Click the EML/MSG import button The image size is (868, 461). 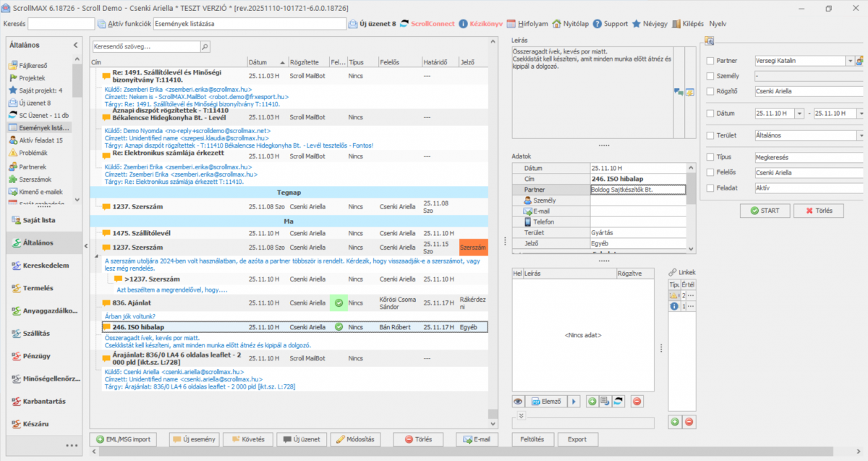tap(125, 439)
